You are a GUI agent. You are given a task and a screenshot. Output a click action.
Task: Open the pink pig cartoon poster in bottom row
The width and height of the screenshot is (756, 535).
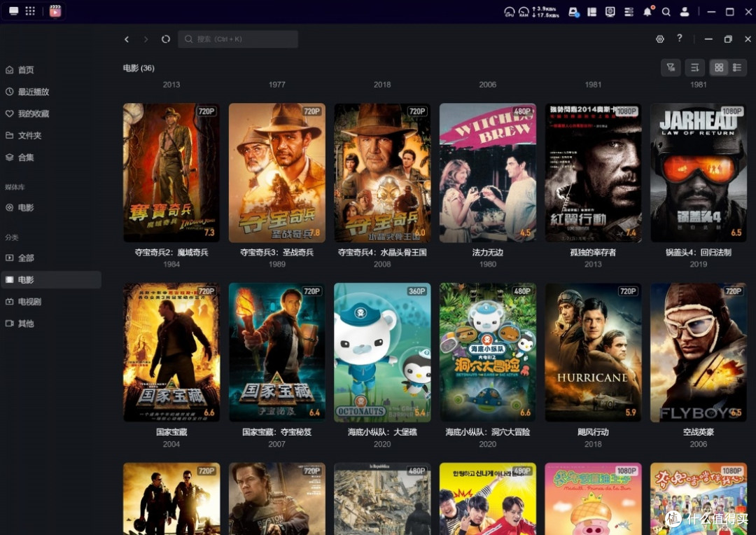point(593,499)
